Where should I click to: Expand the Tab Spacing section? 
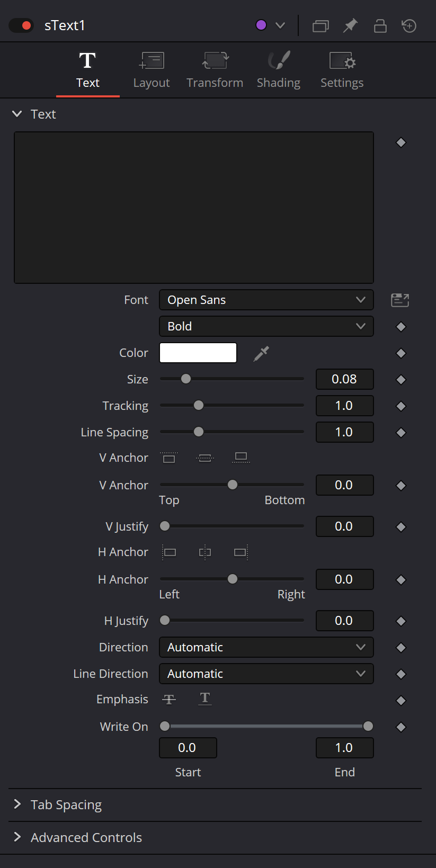click(x=17, y=804)
